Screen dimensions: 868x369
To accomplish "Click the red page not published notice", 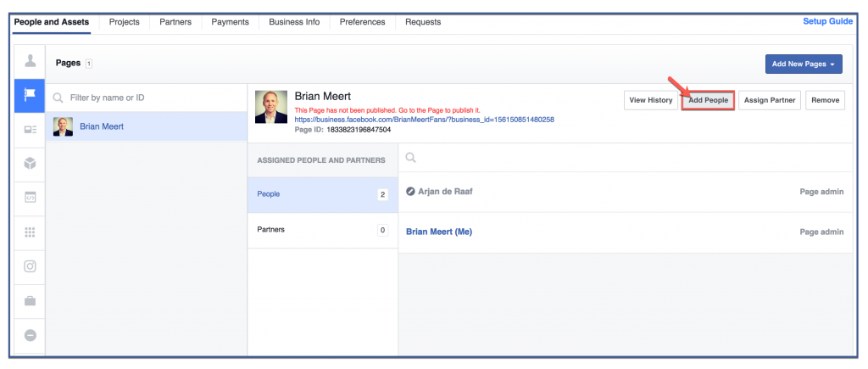I will (x=387, y=110).
